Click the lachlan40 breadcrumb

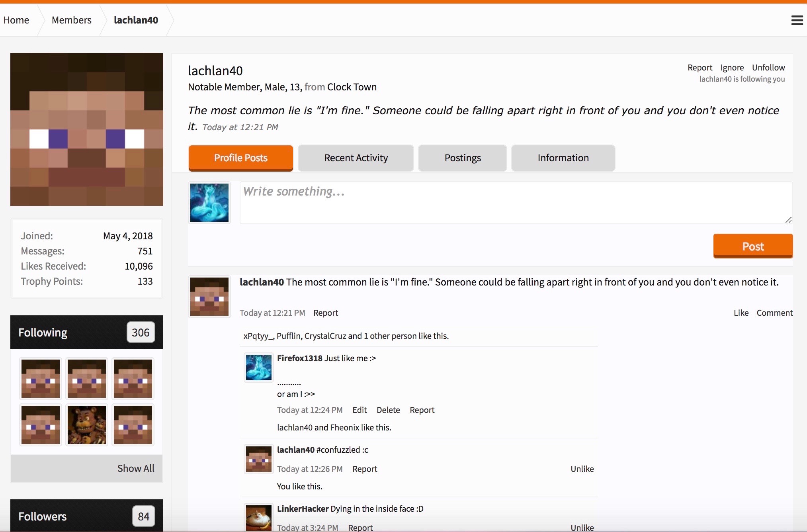tap(136, 20)
